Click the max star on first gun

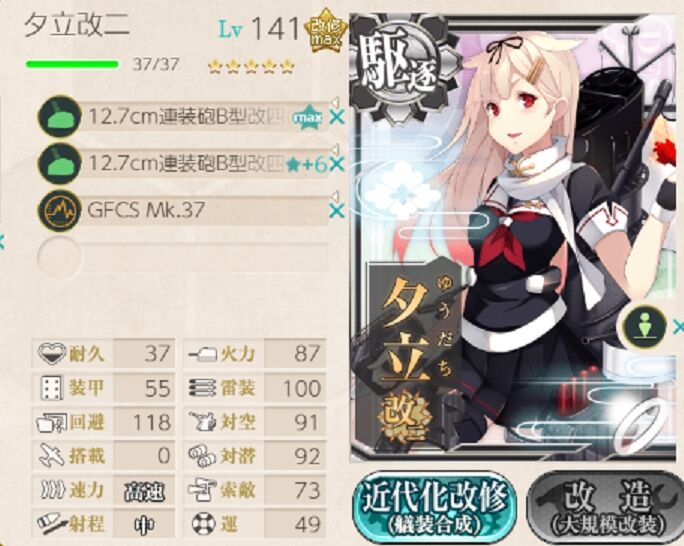[x=309, y=118]
